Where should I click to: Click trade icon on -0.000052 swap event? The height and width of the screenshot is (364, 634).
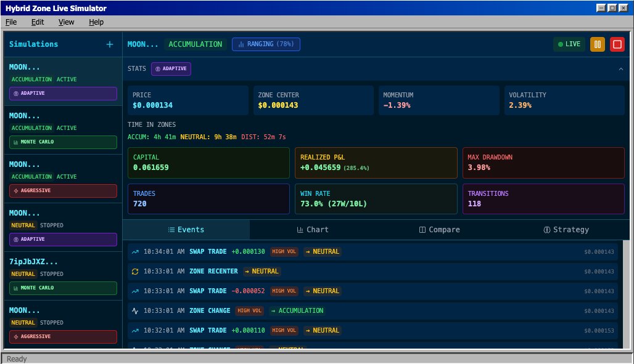click(135, 291)
